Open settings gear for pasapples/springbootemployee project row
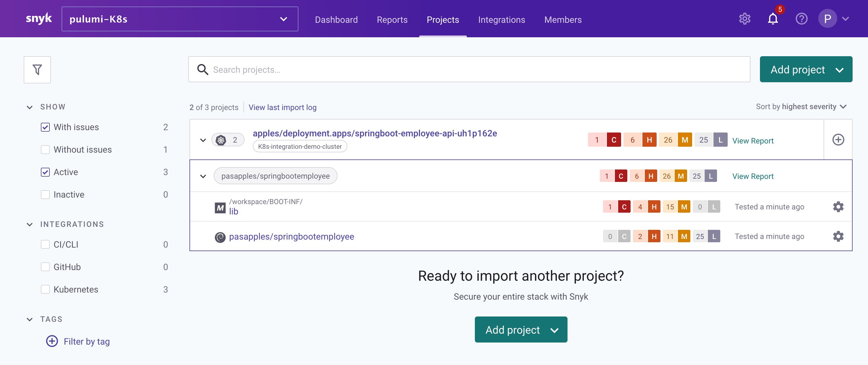868x365 pixels. pos(838,236)
